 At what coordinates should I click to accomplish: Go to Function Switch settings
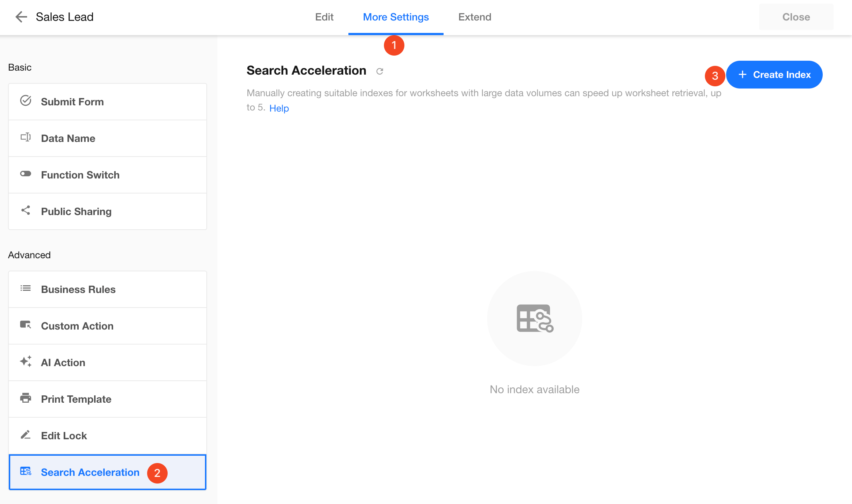click(x=108, y=175)
